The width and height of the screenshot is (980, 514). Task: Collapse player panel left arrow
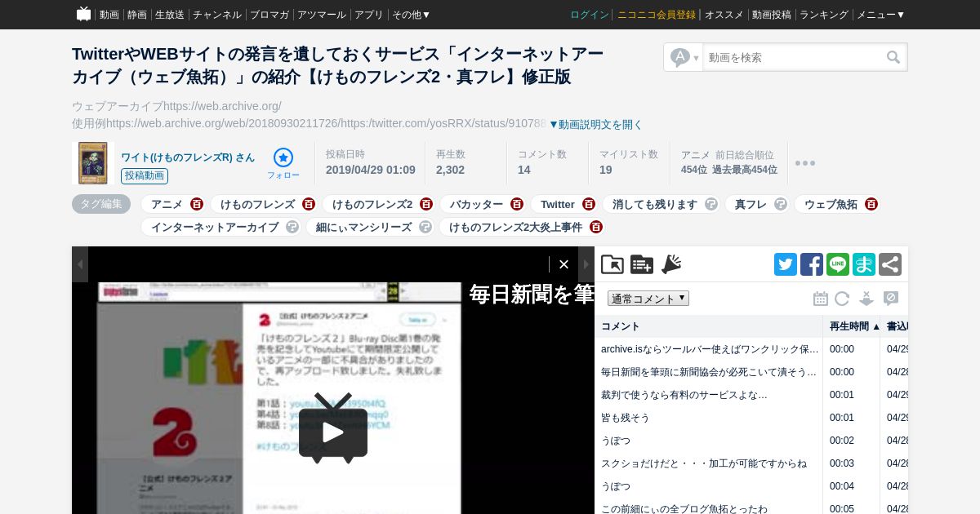coord(80,264)
